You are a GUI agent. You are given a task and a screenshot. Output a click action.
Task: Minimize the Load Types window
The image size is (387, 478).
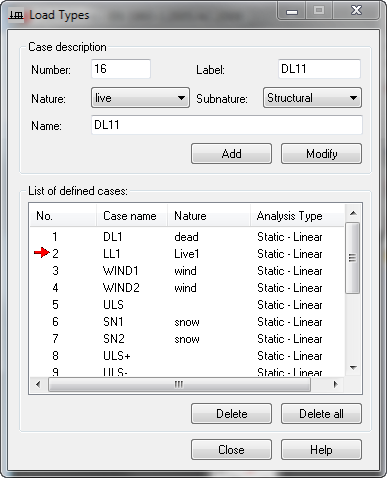[x=292, y=12]
